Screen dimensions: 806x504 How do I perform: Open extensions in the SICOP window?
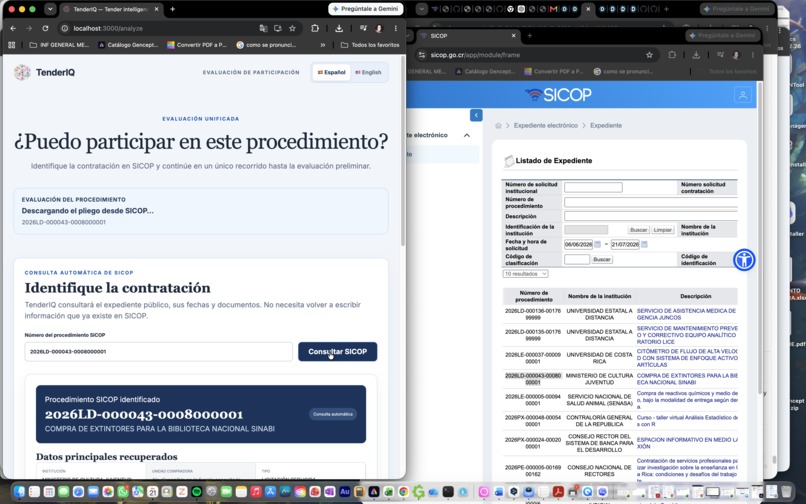(x=672, y=55)
